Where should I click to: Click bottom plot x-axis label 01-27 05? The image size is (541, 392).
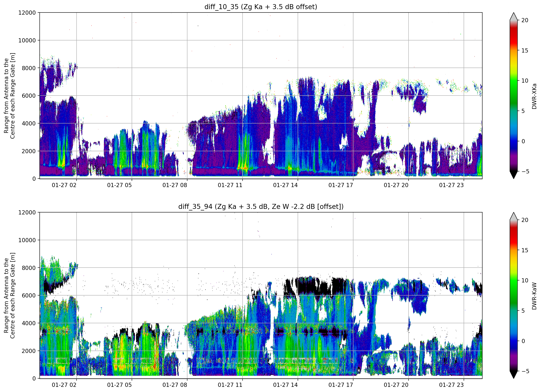[120, 385]
